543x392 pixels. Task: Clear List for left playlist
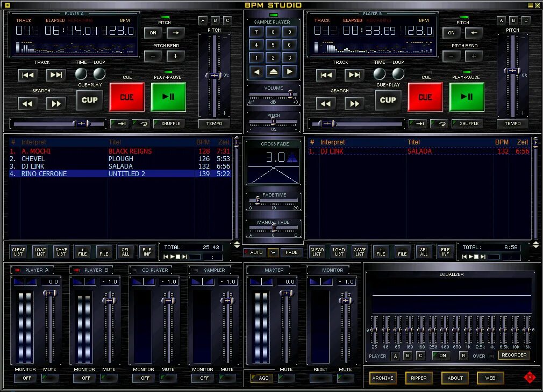19,252
